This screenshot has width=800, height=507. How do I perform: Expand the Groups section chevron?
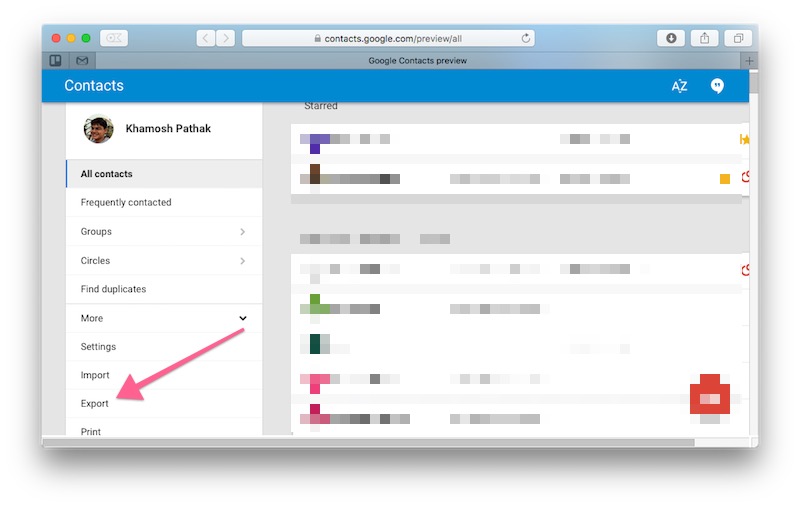[243, 232]
